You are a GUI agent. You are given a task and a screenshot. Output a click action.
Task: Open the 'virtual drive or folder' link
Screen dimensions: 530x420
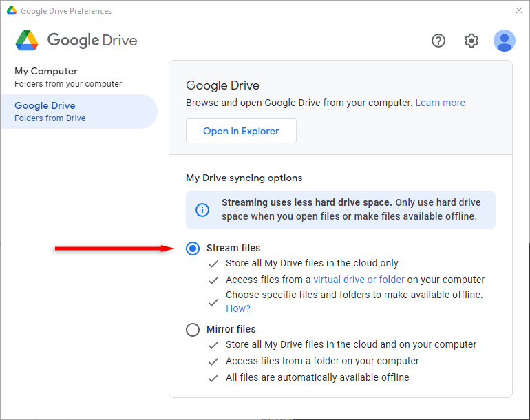(359, 280)
